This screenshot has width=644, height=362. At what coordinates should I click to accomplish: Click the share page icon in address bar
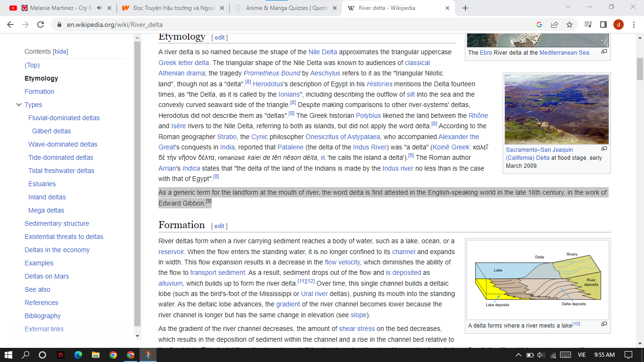554,25
